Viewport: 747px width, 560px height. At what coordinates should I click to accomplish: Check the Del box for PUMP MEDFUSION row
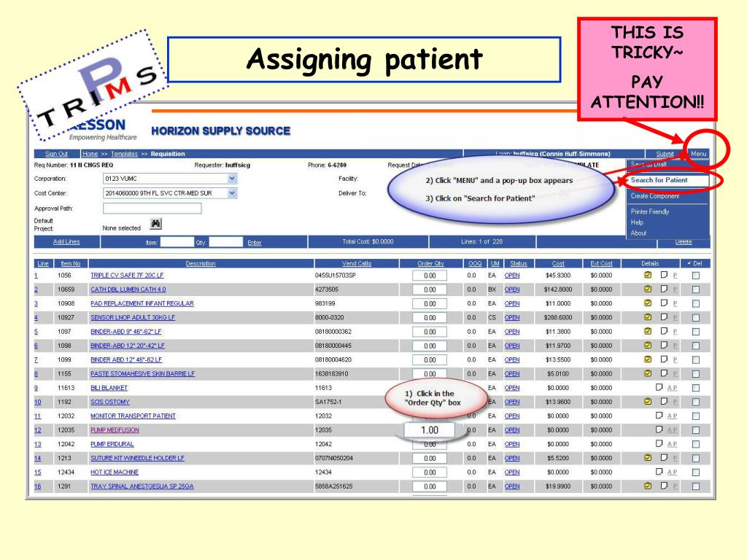point(695,430)
